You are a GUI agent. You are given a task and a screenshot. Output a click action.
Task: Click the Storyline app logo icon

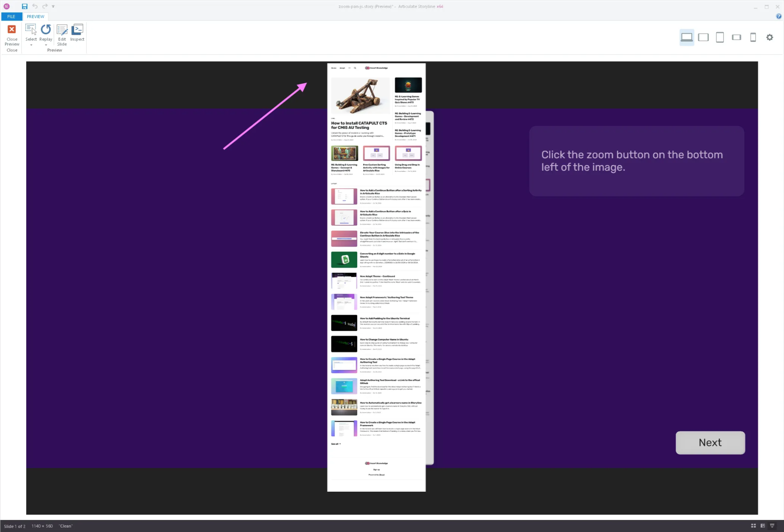click(6, 6)
